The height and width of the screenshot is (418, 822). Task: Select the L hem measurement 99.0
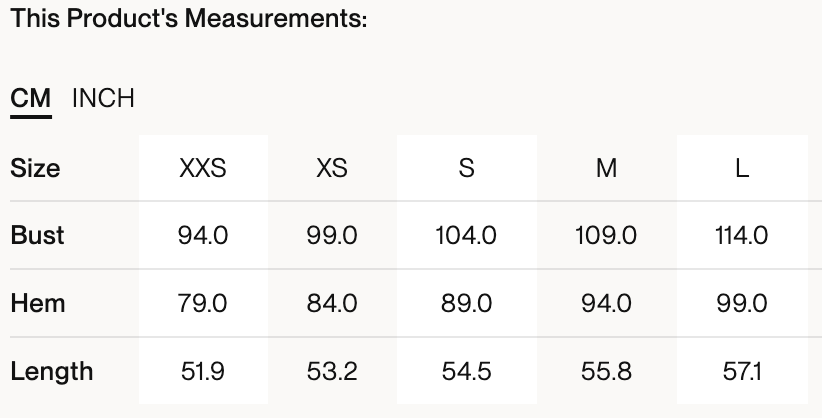(x=742, y=303)
